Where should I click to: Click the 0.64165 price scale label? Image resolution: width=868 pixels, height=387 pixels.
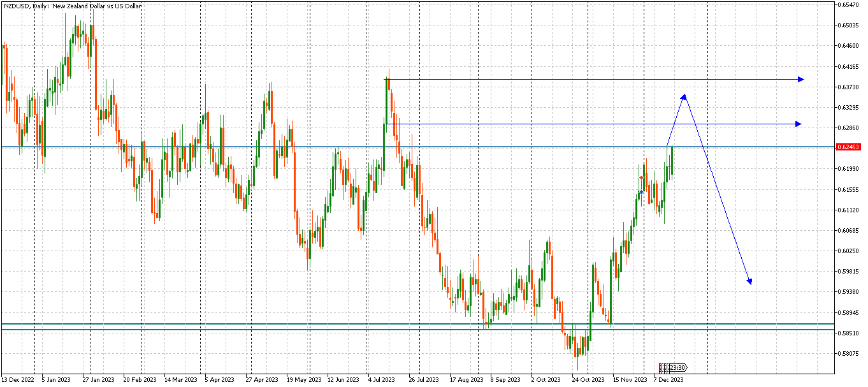(x=849, y=66)
